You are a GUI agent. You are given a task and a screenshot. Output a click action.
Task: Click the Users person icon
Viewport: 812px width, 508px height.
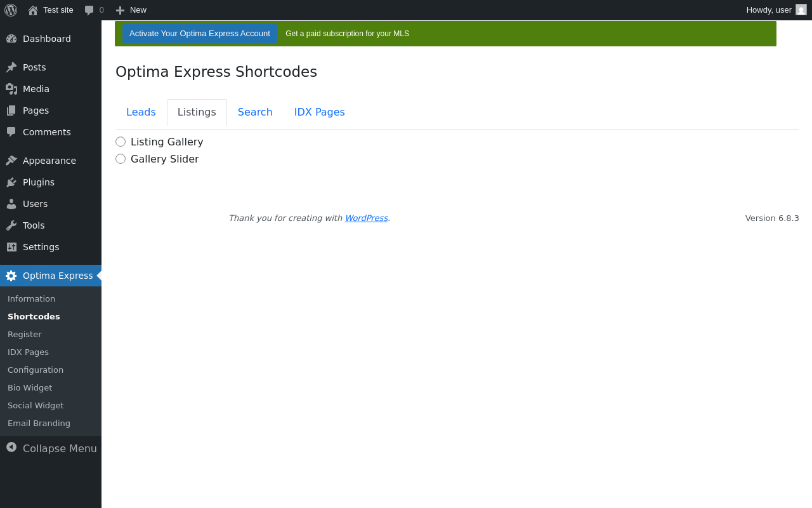(x=11, y=204)
